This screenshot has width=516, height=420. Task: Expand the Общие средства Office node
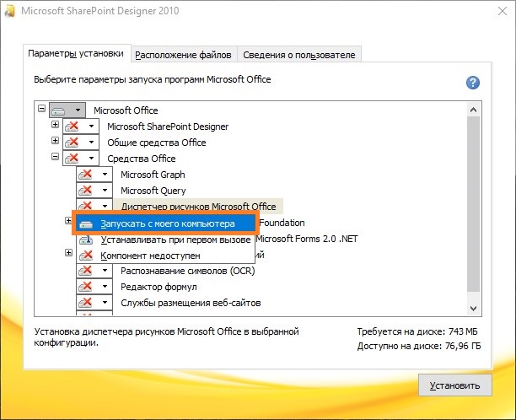(55, 141)
